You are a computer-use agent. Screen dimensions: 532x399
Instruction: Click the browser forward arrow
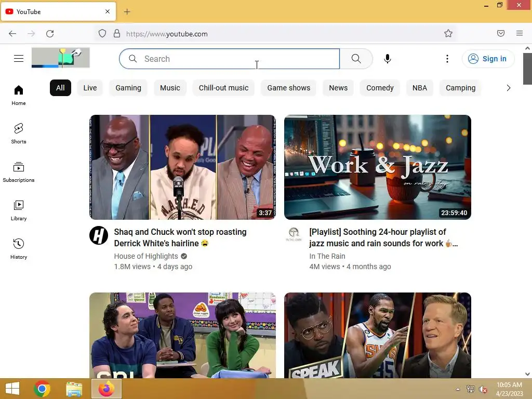pyautogui.click(x=31, y=33)
